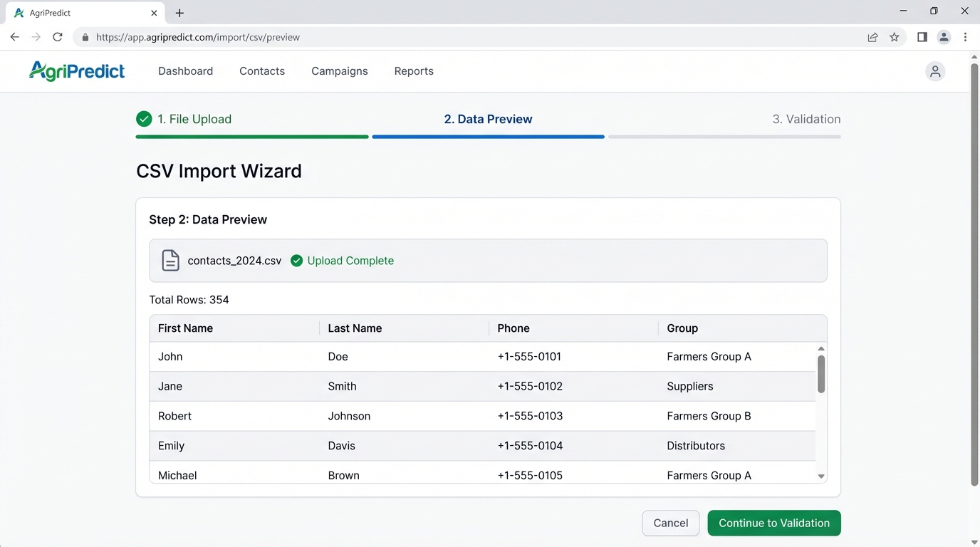
Task: Click the green Upload Complete checkmark
Action: (296, 261)
